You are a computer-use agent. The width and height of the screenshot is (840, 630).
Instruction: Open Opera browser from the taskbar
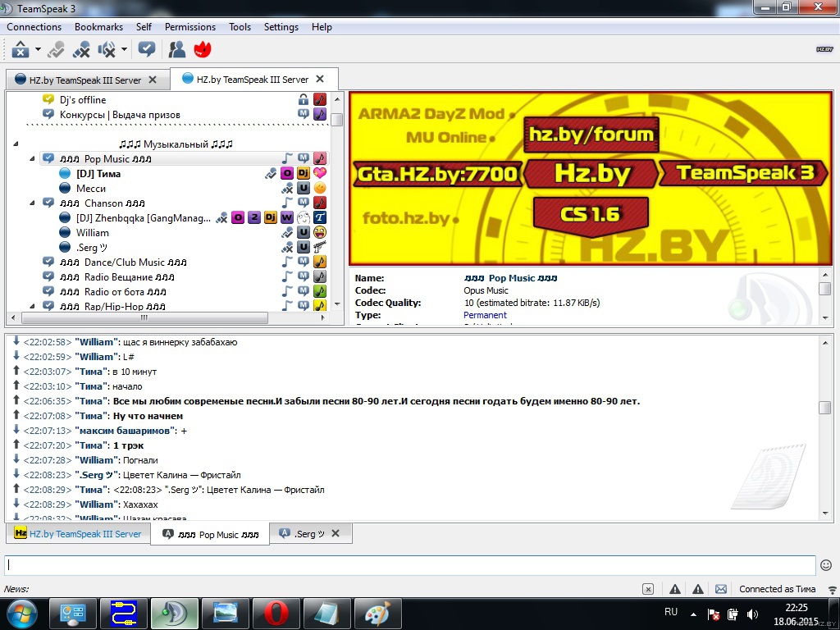click(276, 614)
